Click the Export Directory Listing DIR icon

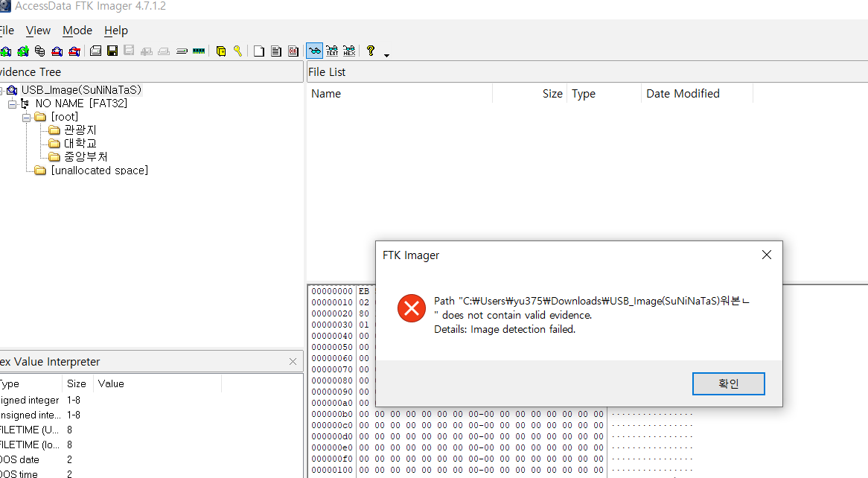click(x=293, y=51)
